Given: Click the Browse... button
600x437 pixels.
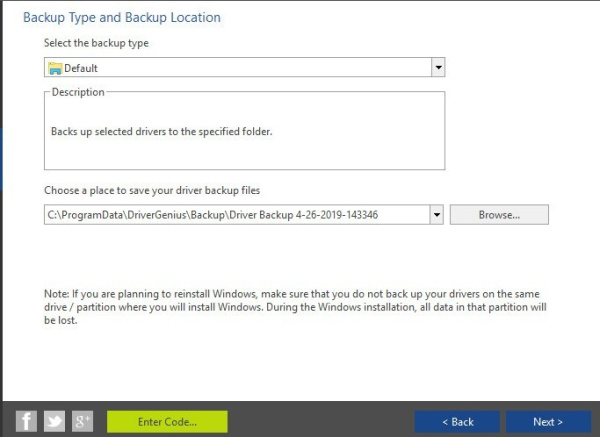Looking at the screenshot, I should tap(499, 214).
